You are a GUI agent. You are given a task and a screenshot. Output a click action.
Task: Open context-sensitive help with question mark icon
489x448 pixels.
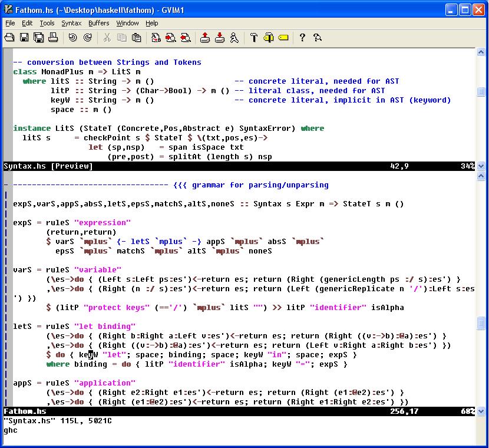[x=302, y=37]
